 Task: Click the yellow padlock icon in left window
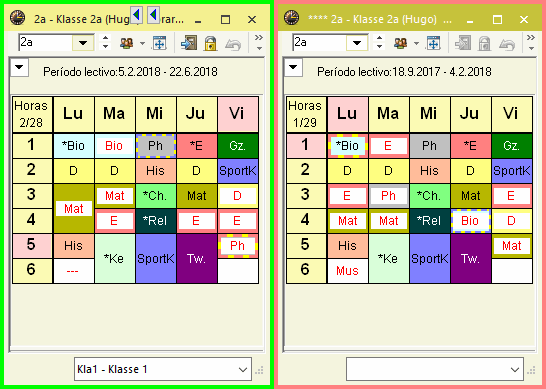click(210, 43)
